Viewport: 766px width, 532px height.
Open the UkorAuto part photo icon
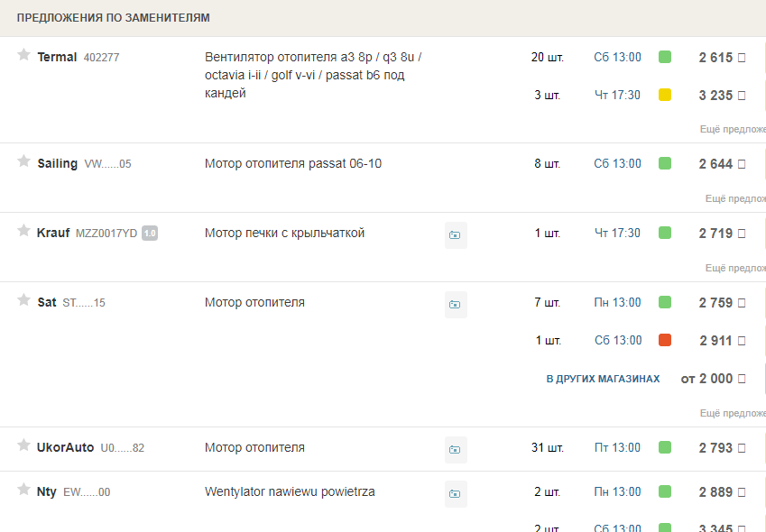(x=456, y=449)
